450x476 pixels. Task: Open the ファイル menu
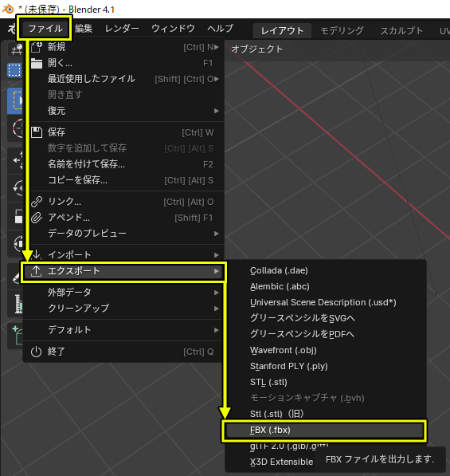pyautogui.click(x=45, y=29)
